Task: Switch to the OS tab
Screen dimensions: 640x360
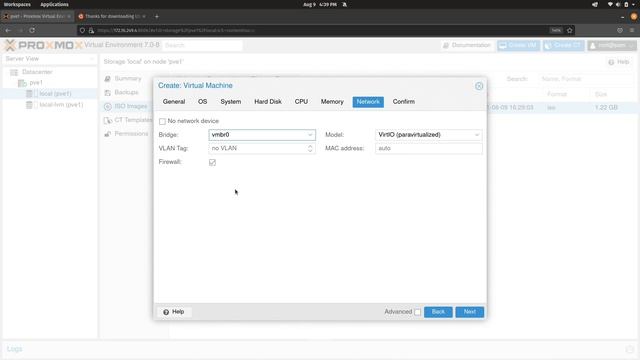Action: coord(202,102)
